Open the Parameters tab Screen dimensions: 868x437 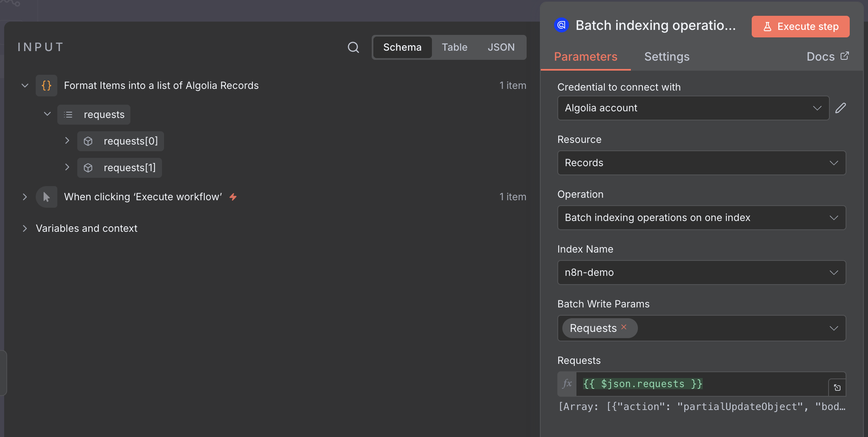586,57
